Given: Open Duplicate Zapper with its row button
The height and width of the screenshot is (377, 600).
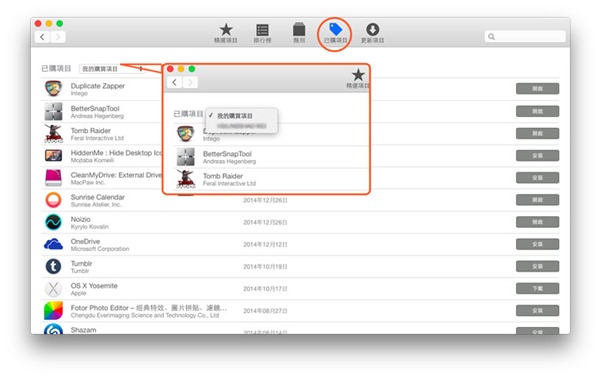Looking at the screenshot, I should coord(537,88).
